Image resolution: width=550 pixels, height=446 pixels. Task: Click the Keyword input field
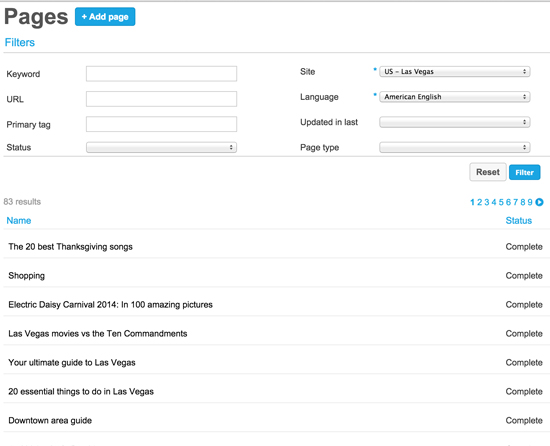[x=161, y=74]
